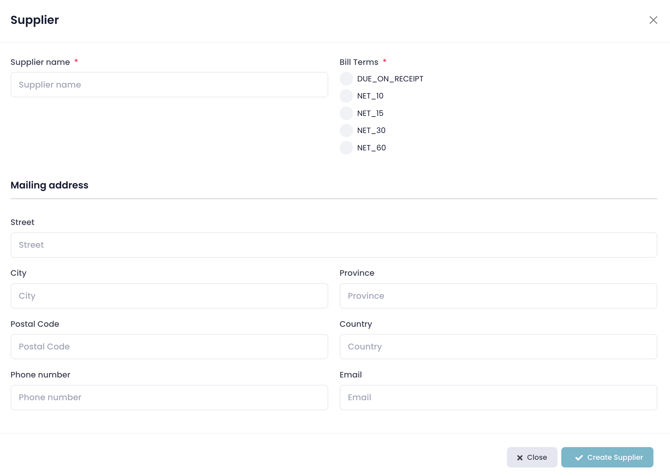Focus the City input box
This screenshot has width=670, height=476.
(x=169, y=296)
